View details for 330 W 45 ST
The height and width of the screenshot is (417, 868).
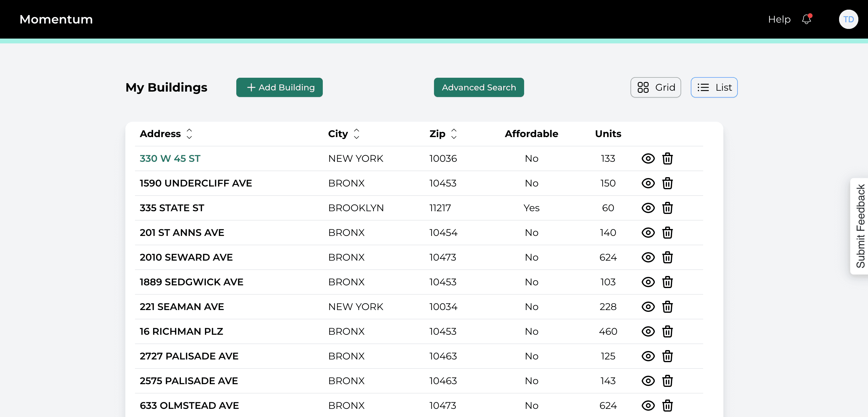648,158
